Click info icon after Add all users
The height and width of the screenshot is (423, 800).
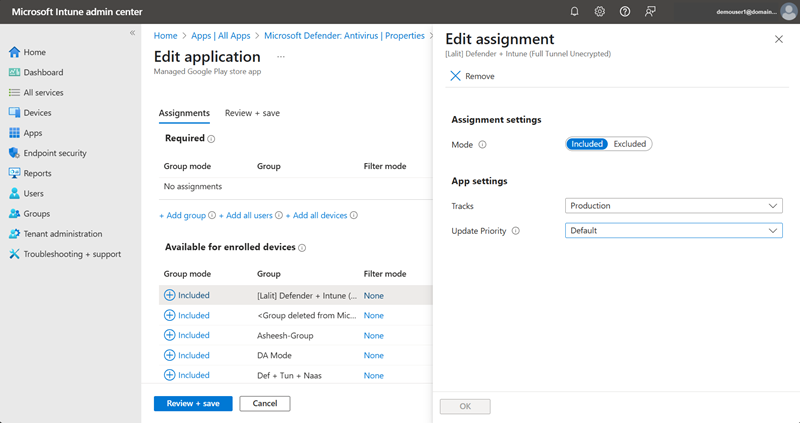pos(279,215)
